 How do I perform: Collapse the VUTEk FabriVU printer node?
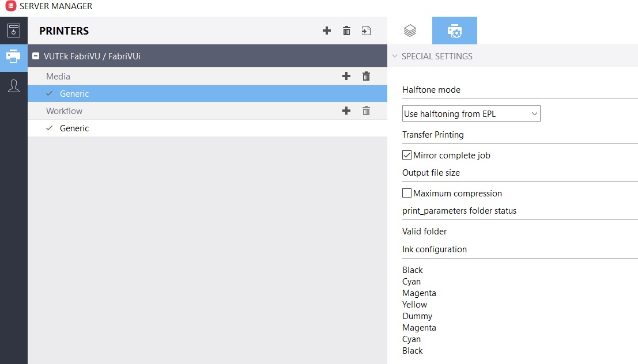click(x=36, y=56)
